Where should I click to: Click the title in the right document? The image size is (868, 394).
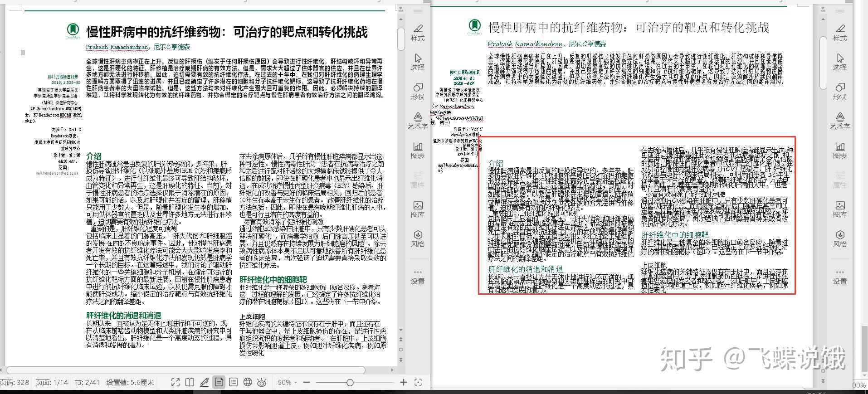(629, 28)
